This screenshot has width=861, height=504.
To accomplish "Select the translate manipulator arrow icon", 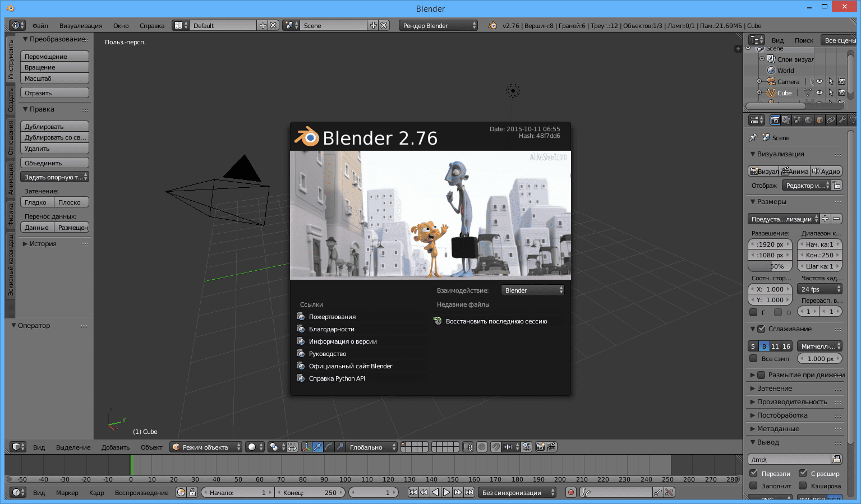I will pos(317,447).
